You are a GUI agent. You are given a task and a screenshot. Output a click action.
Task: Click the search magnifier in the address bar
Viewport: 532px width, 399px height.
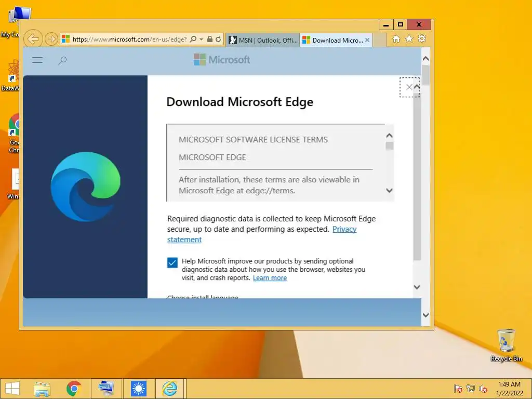tap(193, 39)
